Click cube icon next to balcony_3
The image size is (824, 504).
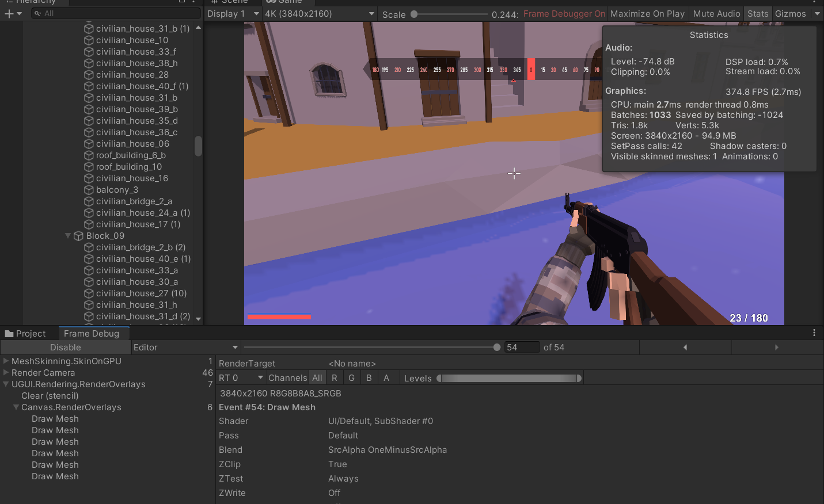coord(89,190)
